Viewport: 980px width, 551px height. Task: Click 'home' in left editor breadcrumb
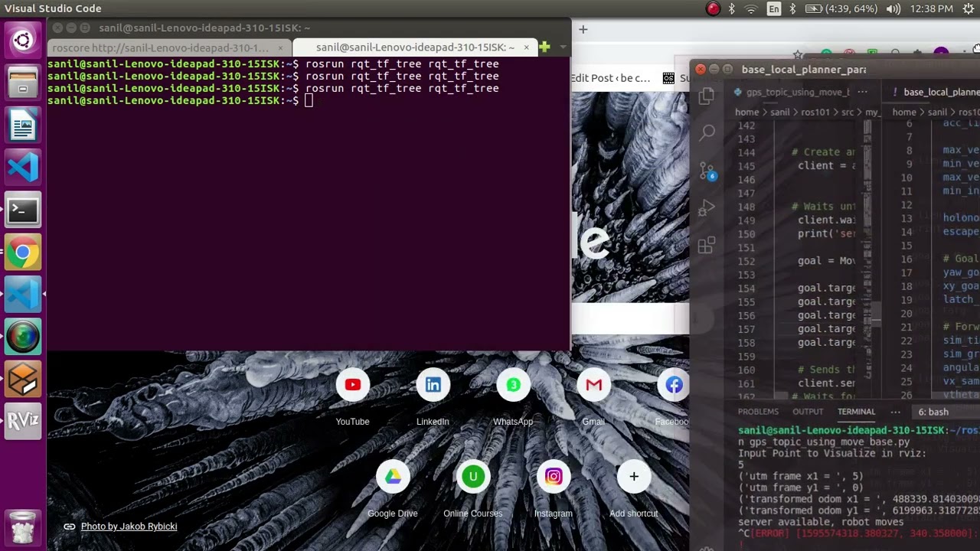coord(747,112)
